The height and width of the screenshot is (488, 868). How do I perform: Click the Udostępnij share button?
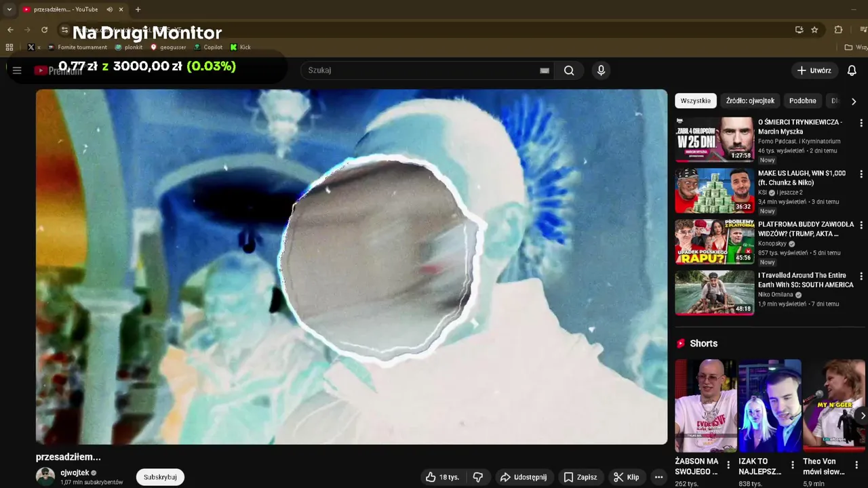(x=523, y=477)
